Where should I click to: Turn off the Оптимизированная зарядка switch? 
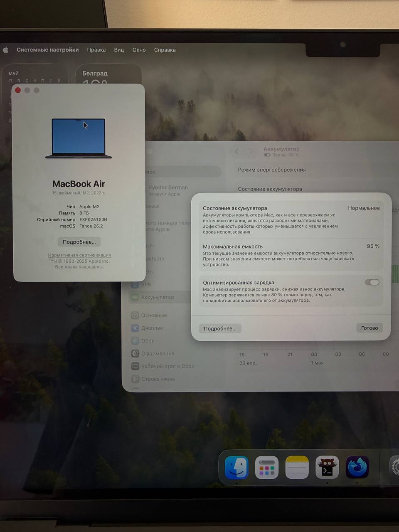click(x=372, y=282)
